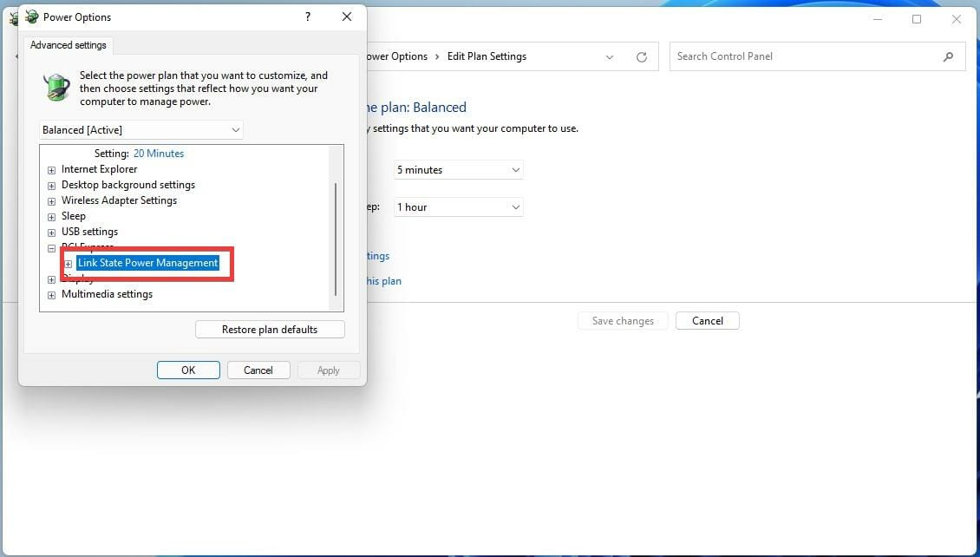Expand USB settings in the tree
The image size is (980, 557).
click(x=51, y=232)
